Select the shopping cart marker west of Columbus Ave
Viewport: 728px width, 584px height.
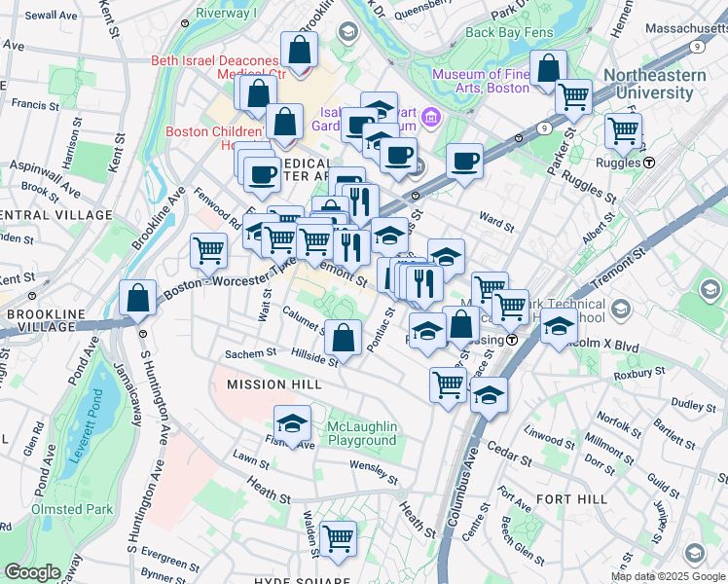[448, 386]
